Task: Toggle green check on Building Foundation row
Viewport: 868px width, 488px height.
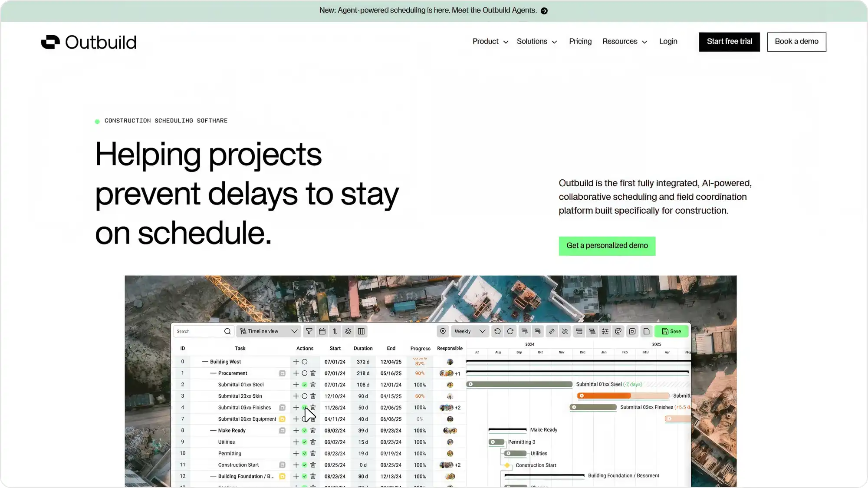Action: (305, 476)
